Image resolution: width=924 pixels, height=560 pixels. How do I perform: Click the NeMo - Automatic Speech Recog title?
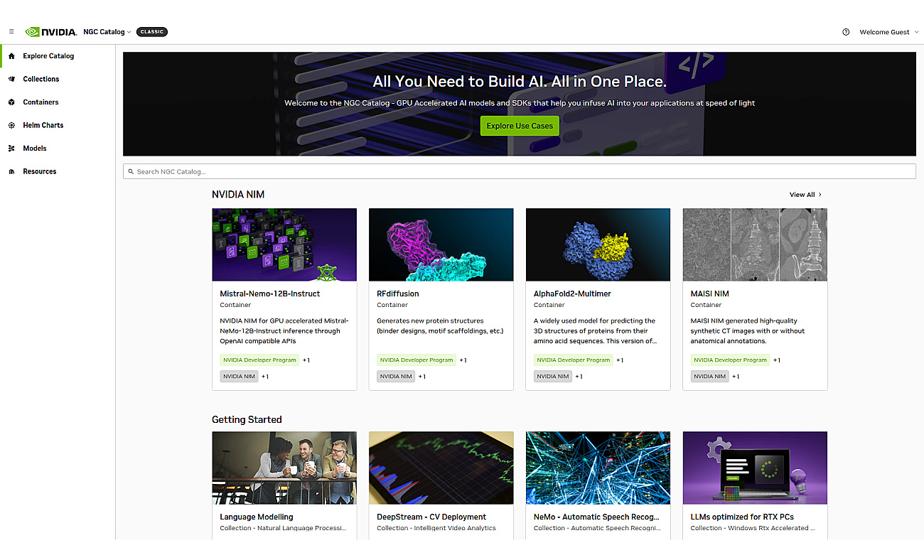596,517
